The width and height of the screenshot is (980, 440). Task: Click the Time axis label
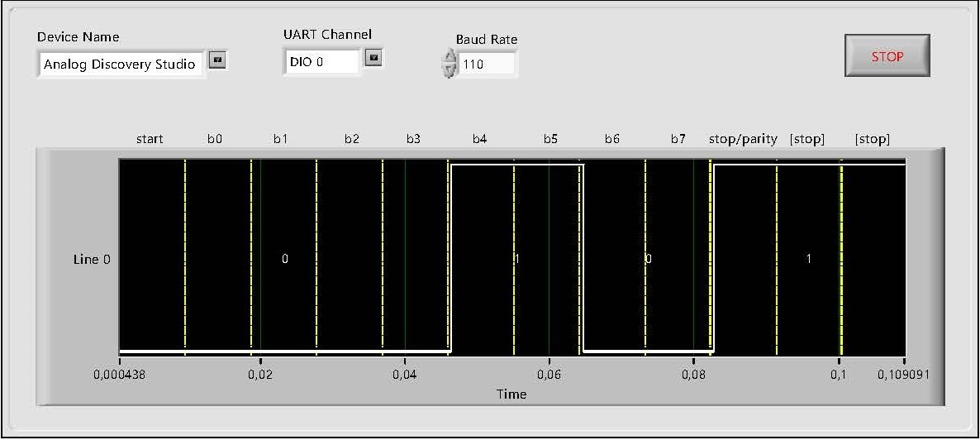tap(511, 395)
